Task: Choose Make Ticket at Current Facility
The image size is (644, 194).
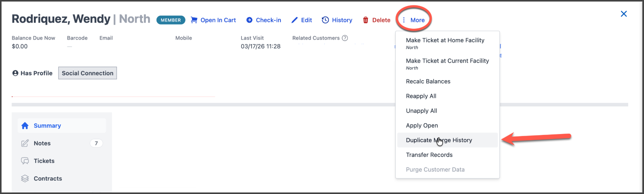Action: [x=447, y=61]
